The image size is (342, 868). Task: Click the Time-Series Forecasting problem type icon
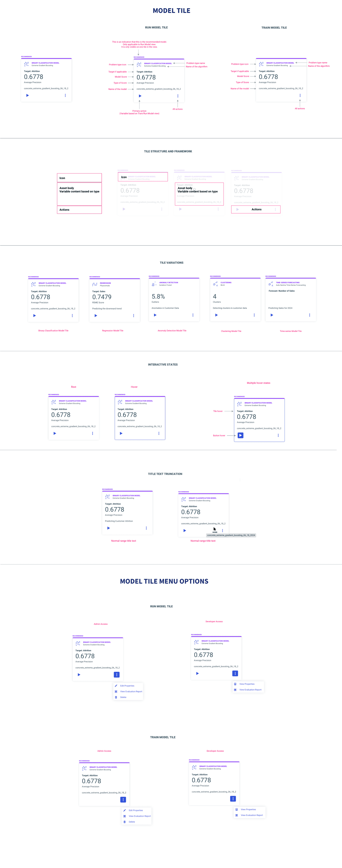tap(270, 284)
